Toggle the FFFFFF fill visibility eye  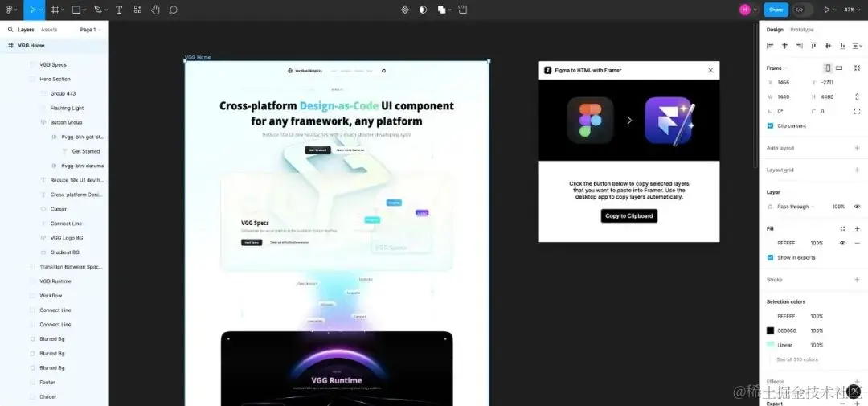842,243
